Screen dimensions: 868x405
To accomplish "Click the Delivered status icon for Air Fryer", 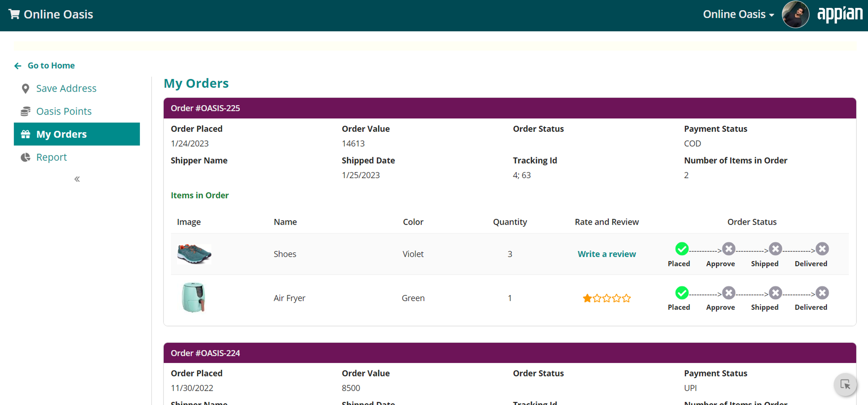I will [822, 293].
